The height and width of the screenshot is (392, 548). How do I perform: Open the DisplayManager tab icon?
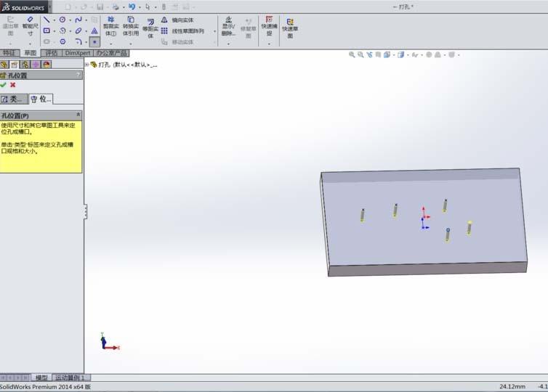pos(47,64)
